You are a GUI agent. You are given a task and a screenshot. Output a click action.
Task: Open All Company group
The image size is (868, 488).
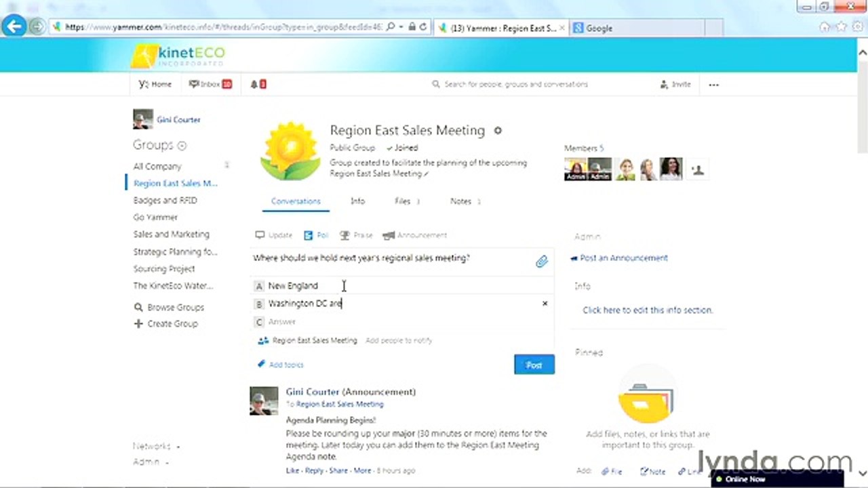click(x=157, y=167)
